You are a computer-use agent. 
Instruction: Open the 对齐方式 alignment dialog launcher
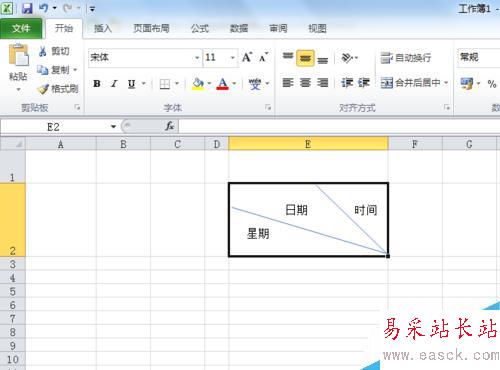point(447,107)
